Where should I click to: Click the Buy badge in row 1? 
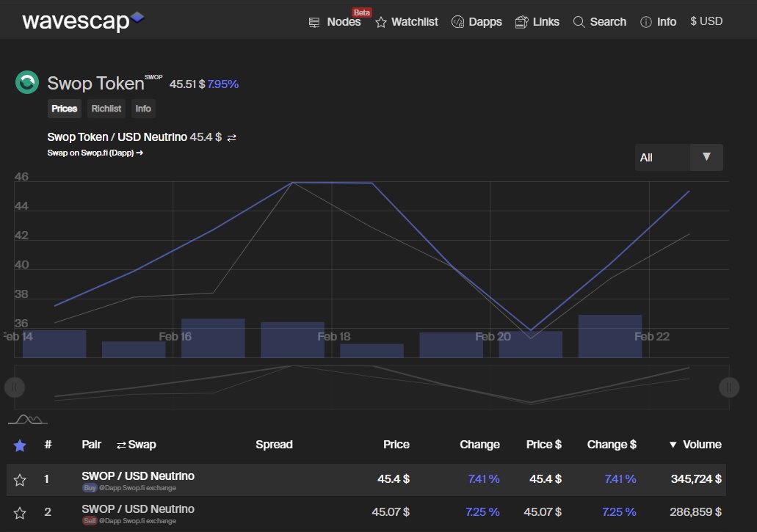[90, 488]
